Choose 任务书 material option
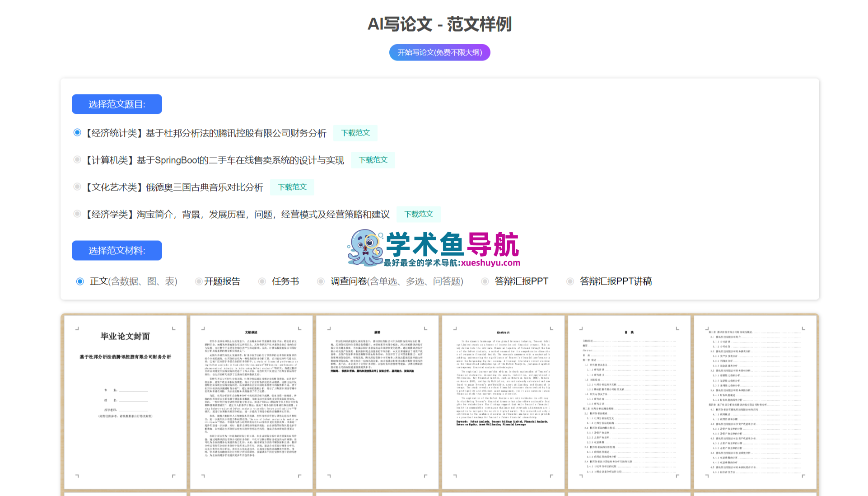This screenshot has width=868, height=496. pos(262,281)
